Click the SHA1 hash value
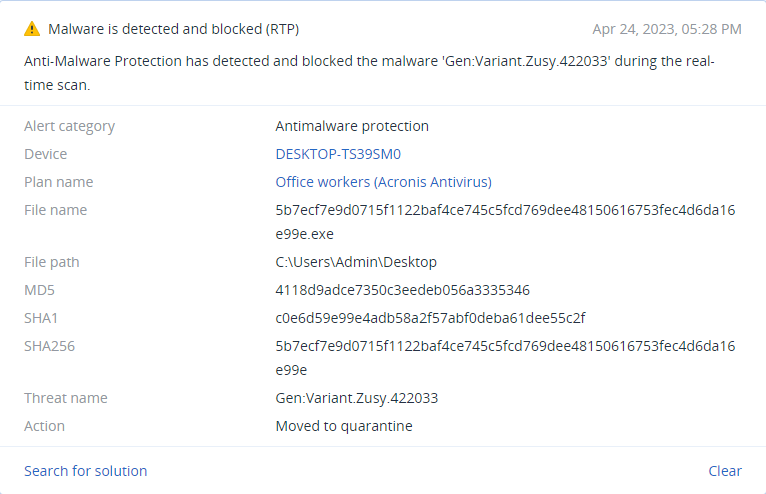This screenshot has width=766, height=494. [430, 318]
